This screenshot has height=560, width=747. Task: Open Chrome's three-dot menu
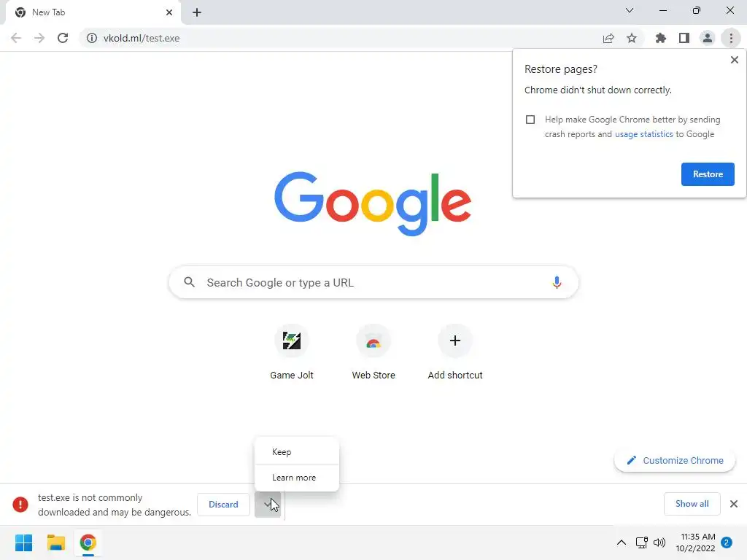pyautogui.click(x=731, y=38)
